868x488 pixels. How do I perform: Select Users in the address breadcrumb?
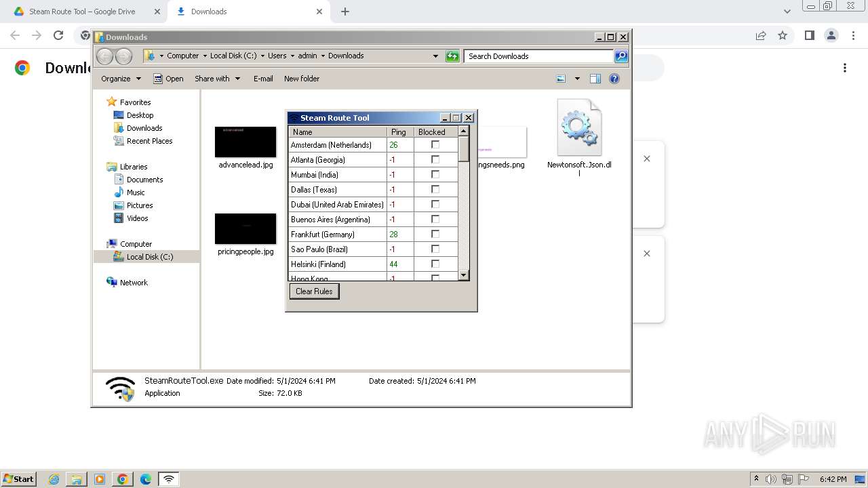[x=277, y=56]
